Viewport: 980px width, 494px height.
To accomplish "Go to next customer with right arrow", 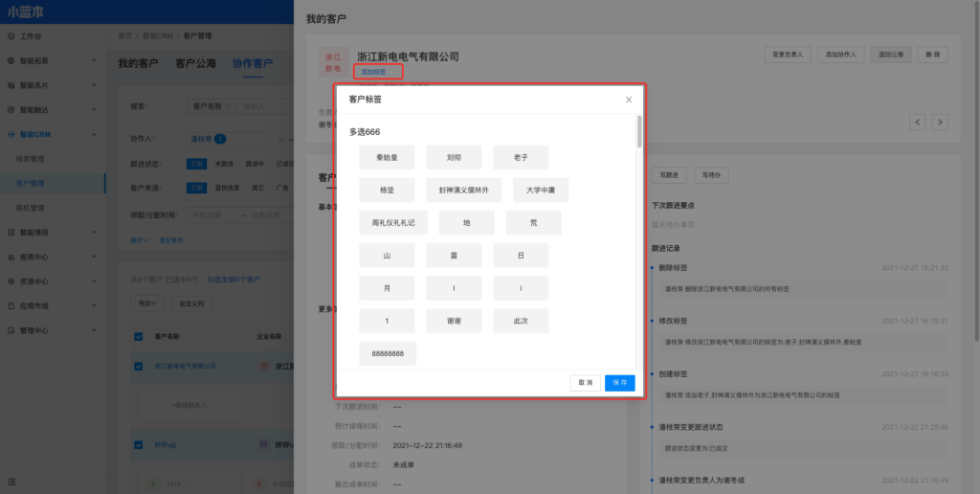I will click(x=940, y=122).
